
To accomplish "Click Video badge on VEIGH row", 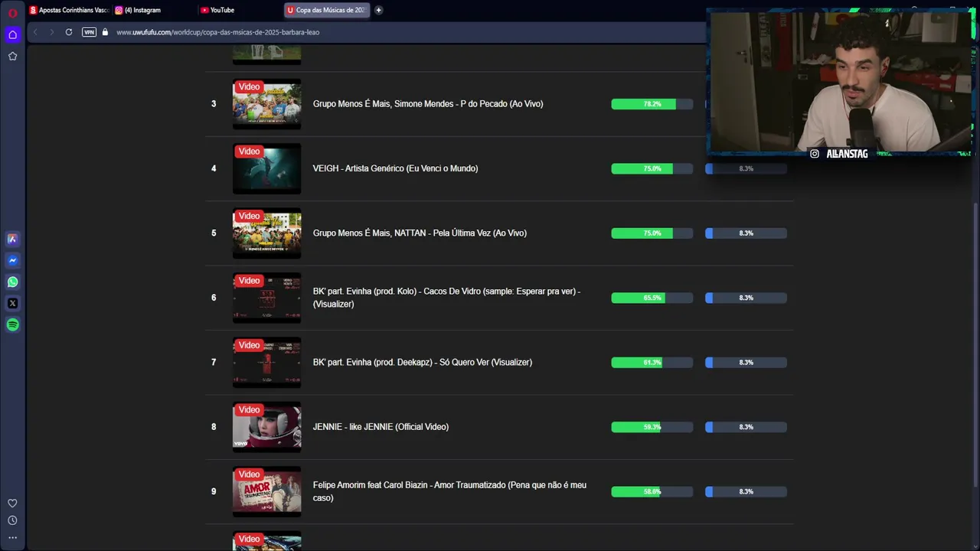I will 249,152.
